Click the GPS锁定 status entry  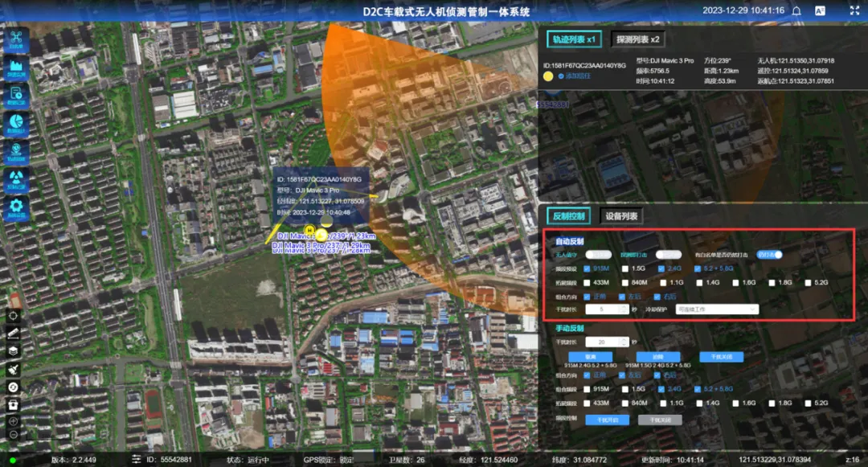tap(329, 460)
